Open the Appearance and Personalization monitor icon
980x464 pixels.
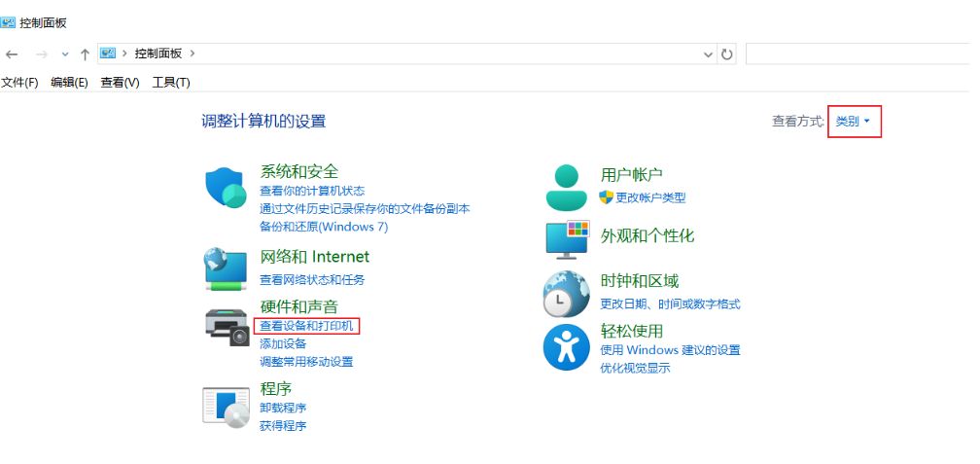click(567, 238)
